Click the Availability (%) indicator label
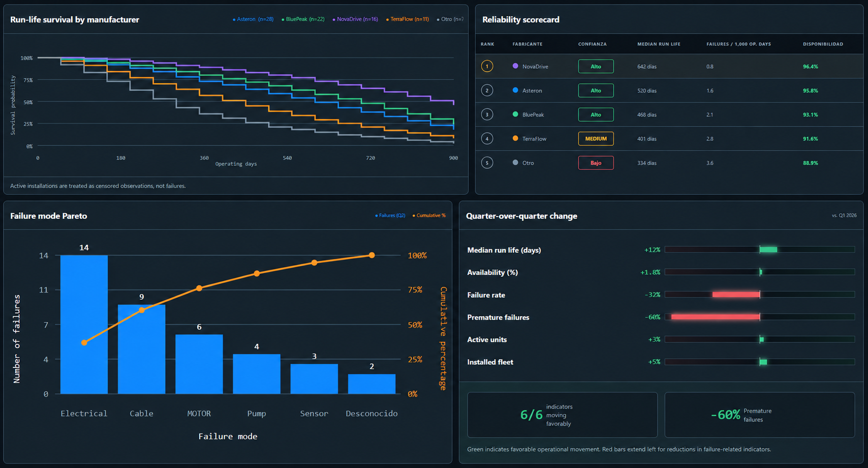This screenshot has width=868, height=468. (492, 273)
